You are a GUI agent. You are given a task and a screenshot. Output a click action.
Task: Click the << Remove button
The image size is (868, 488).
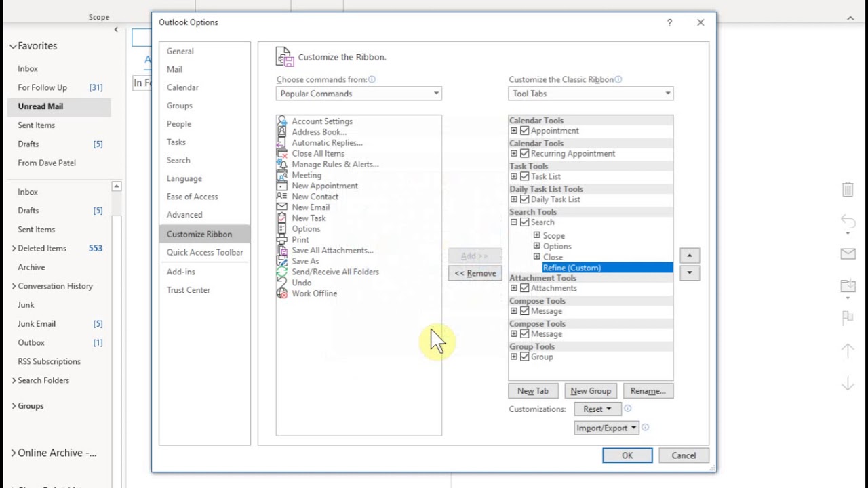point(475,273)
